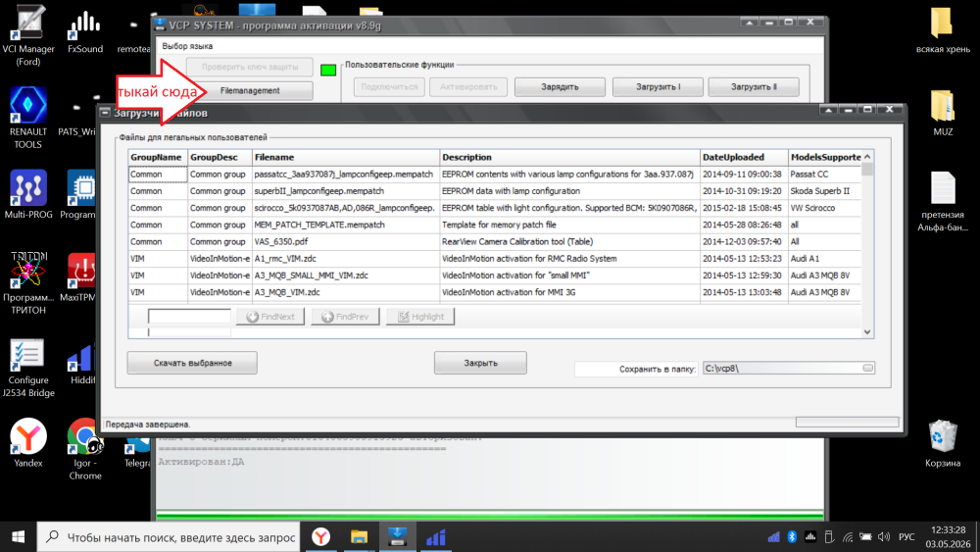Select passatcc_3aa937087j_lampconfigeep.mempatch file row
This screenshot has height=552, width=980.
(494, 175)
